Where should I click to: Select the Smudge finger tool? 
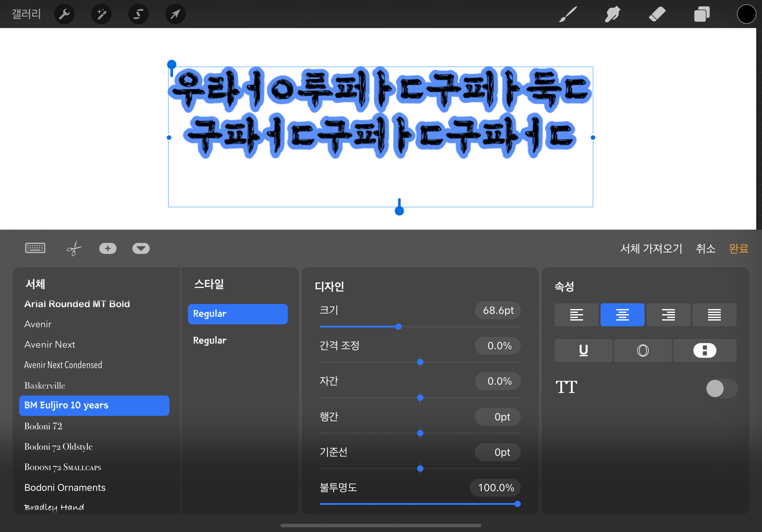pyautogui.click(x=612, y=14)
